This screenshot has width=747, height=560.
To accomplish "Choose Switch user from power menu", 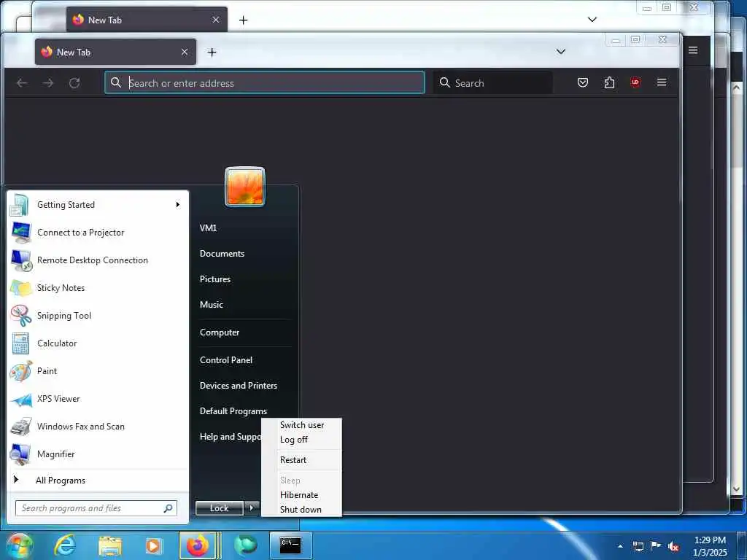I will point(302,425).
